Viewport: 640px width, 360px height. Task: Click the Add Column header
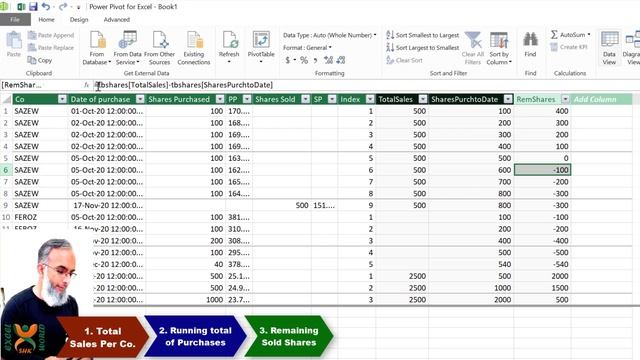pyautogui.click(x=601, y=99)
